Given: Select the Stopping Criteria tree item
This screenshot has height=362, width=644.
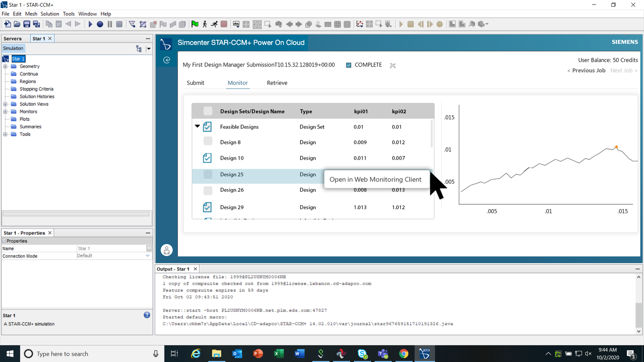Looking at the screenshot, I should point(36,89).
